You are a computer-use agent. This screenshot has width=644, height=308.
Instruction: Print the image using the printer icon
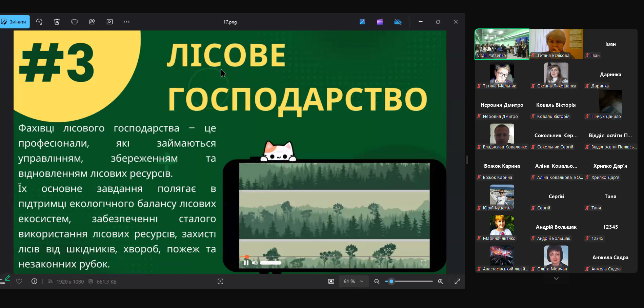75,22
